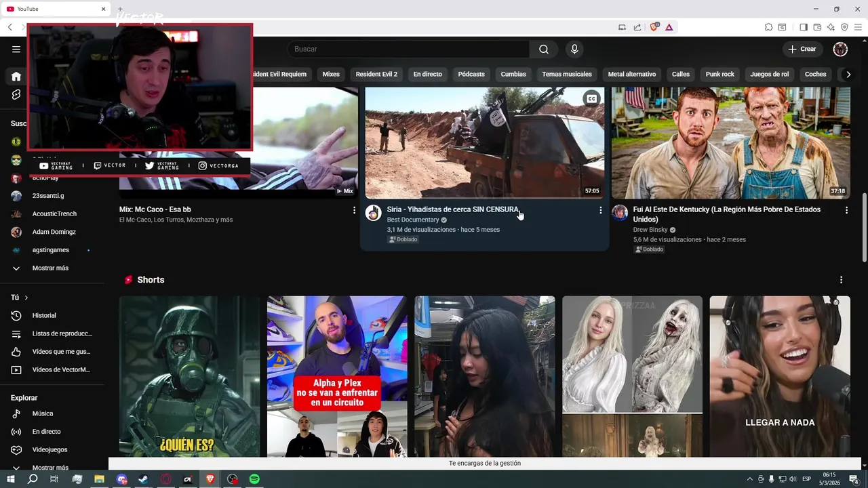Select the Resident Evil 2 chip
This screenshot has height=488, width=868.
click(x=376, y=74)
